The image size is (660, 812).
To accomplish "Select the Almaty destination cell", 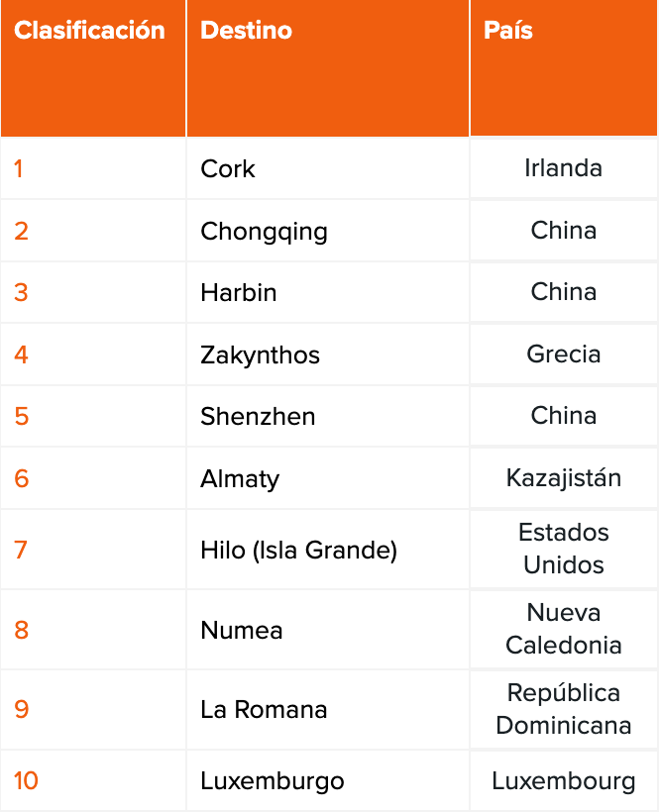I will [x=240, y=479].
